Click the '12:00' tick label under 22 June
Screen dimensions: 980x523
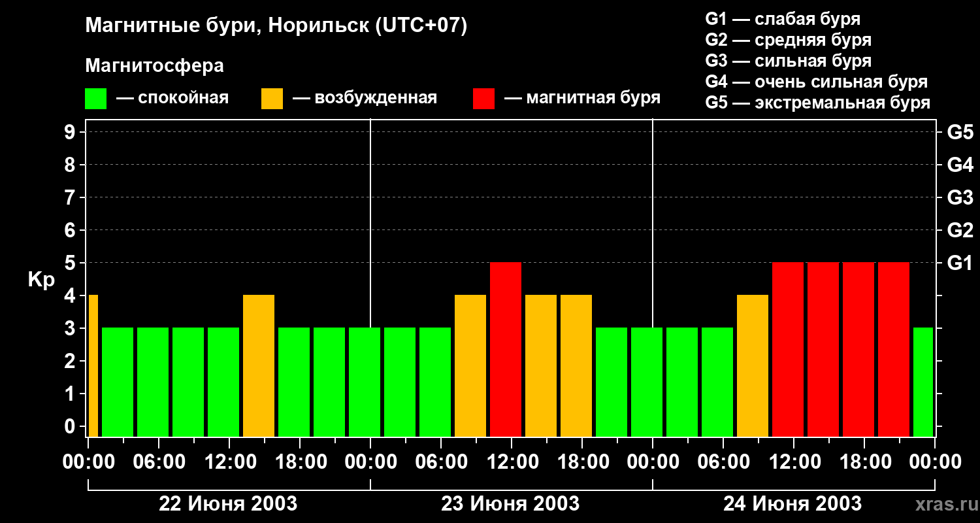(229, 462)
